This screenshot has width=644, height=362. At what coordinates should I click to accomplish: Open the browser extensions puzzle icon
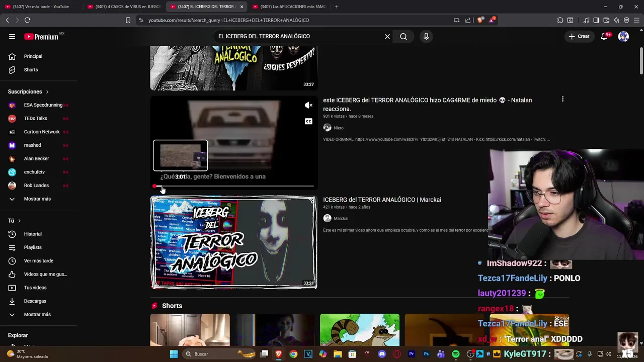(x=560, y=20)
